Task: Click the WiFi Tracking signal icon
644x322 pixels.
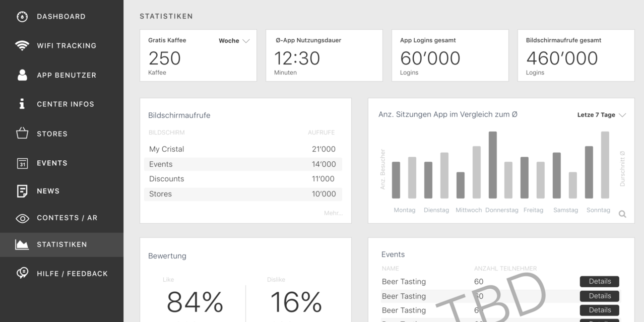Action: (x=22, y=46)
